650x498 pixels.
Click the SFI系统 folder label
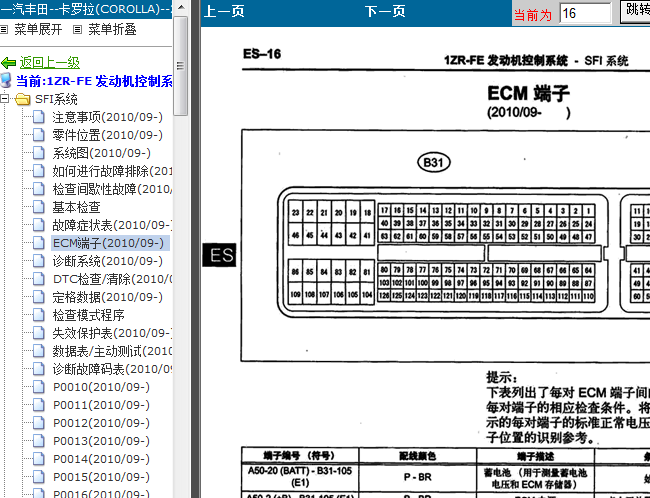[56, 100]
